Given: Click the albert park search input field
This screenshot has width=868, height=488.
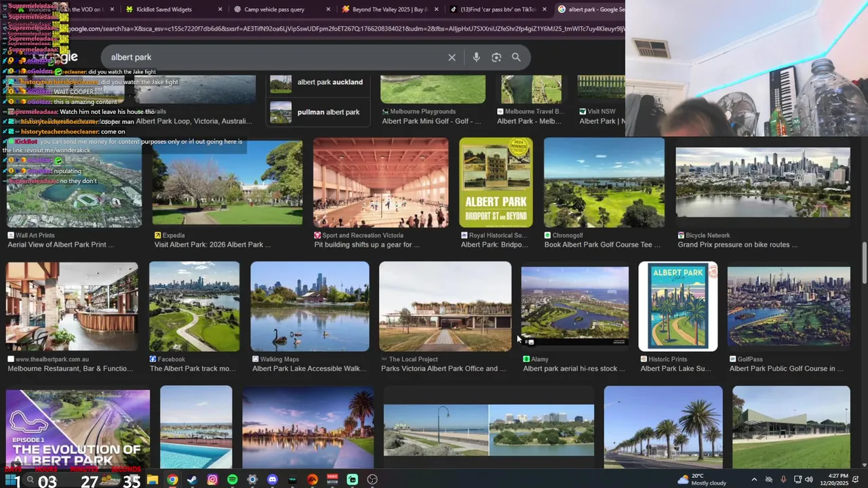Looking at the screenshot, I should (x=275, y=58).
